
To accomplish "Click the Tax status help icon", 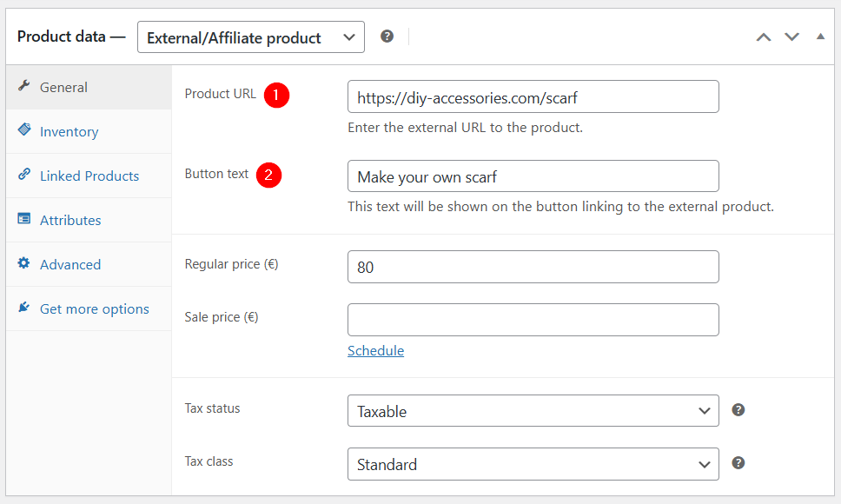I will [738, 410].
